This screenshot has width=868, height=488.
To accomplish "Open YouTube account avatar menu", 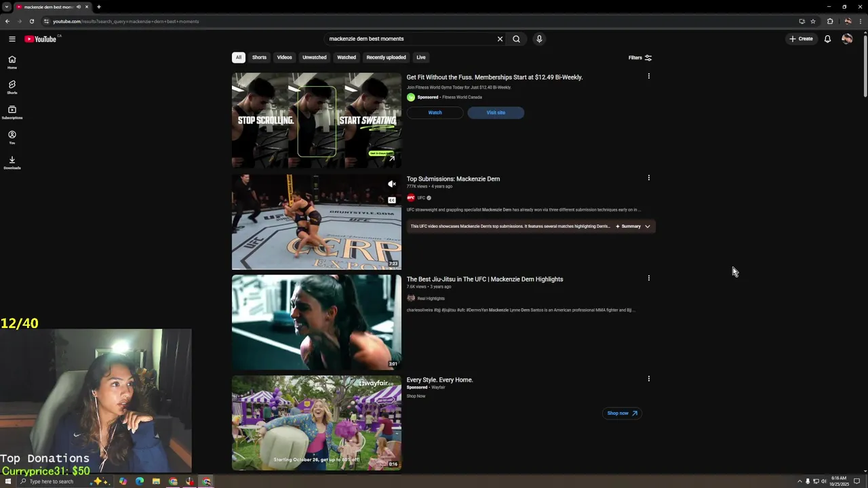I will [x=847, y=39].
